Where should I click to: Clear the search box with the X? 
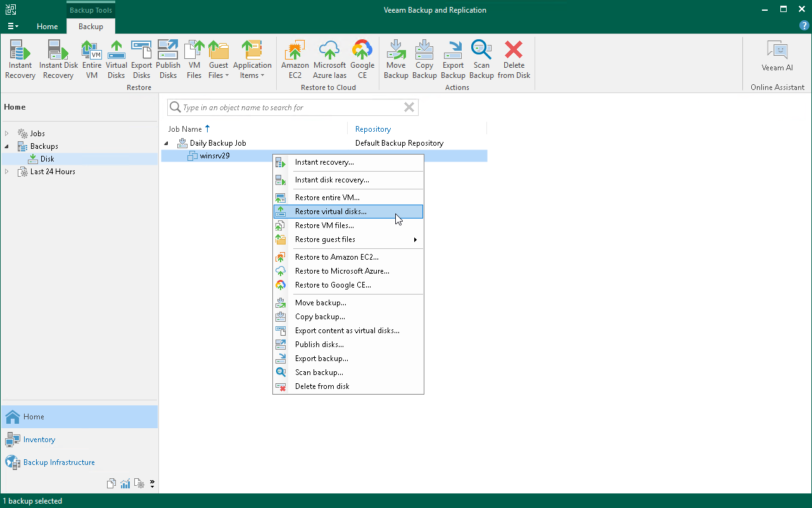point(409,108)
